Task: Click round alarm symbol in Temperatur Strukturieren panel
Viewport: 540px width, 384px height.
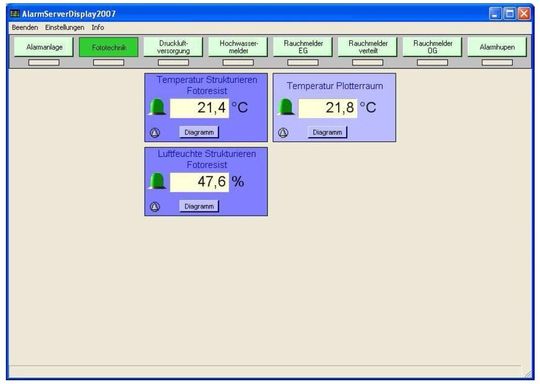Action: [x=155, y=133]
